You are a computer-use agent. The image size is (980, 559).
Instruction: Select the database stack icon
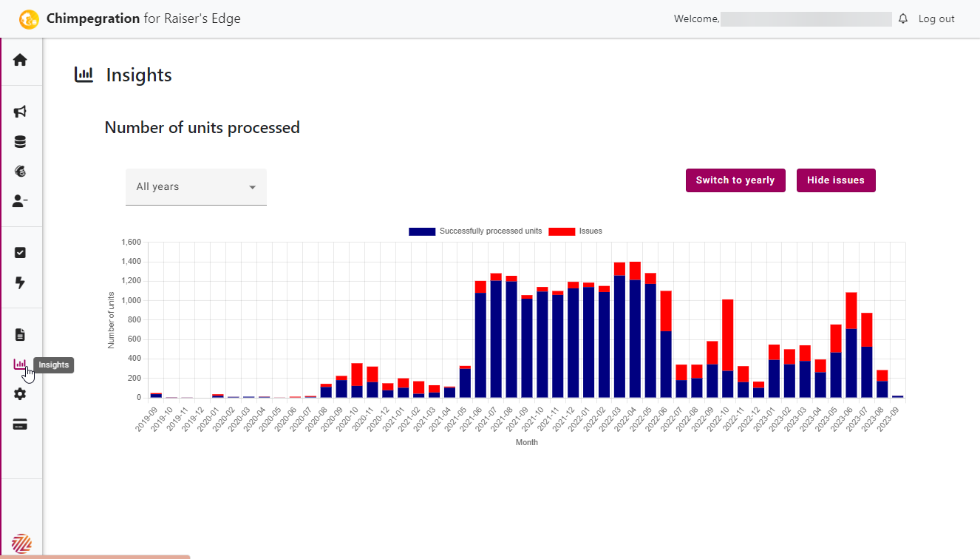[20, 142]
